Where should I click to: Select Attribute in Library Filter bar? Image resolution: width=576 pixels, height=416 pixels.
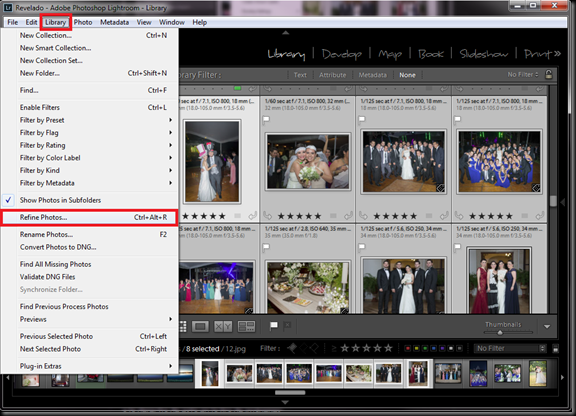[332, 75]
